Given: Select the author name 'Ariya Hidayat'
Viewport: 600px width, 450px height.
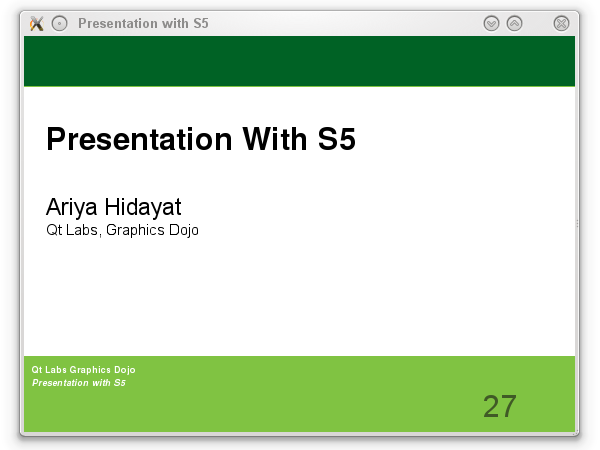Looking at the screenshot, I should coord(113,207).
